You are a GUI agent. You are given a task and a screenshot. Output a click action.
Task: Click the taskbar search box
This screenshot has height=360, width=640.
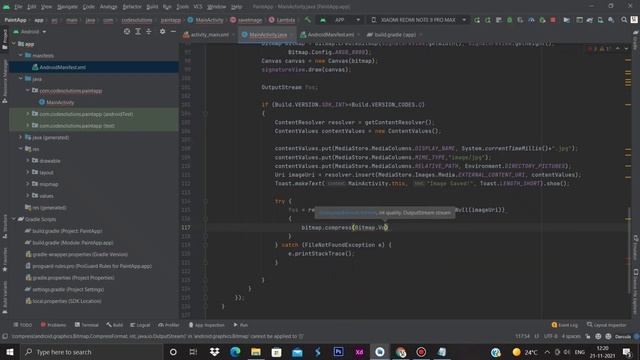point(91,352)
